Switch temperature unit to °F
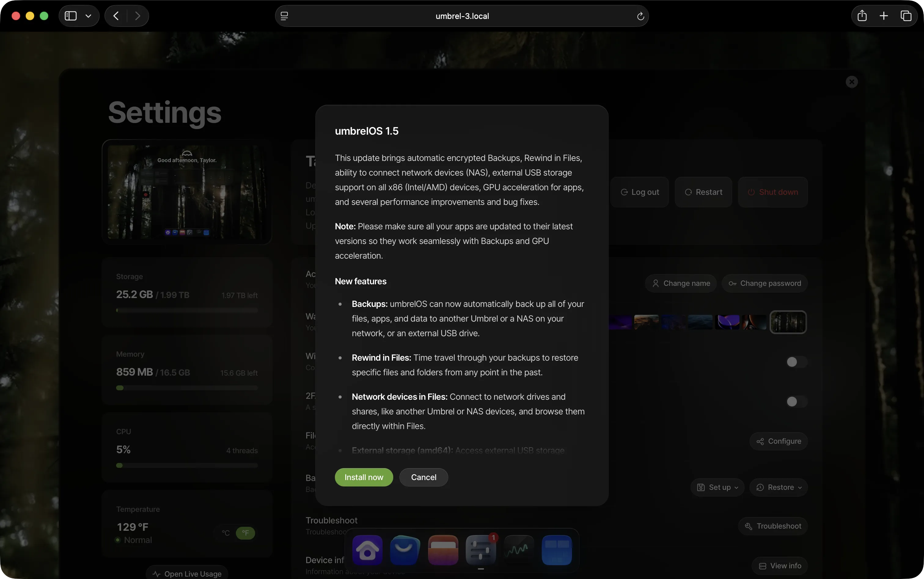924x579 pixels. pyautogui.click(x=246, y=533)
